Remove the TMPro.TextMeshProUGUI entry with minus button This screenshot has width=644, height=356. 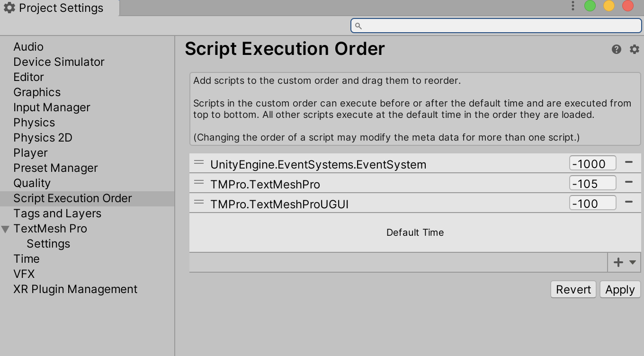[x=629, y=202]
